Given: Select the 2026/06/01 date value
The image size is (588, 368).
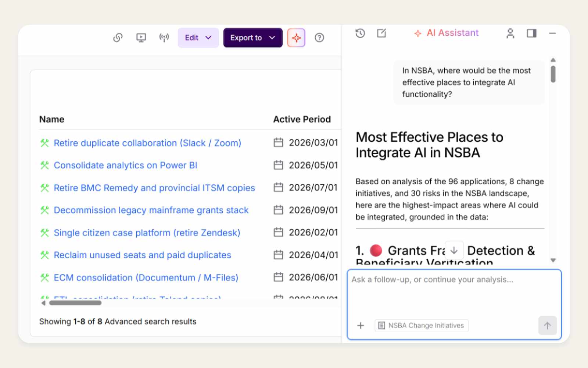Looking at the screenshot, I should coord(313,277).
